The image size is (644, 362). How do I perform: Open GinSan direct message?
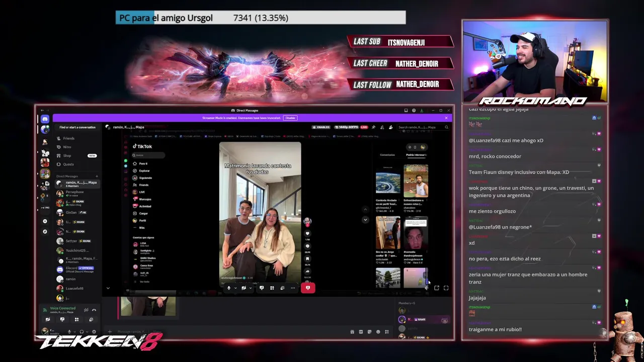pyautogui.click(x=77, y=212)
